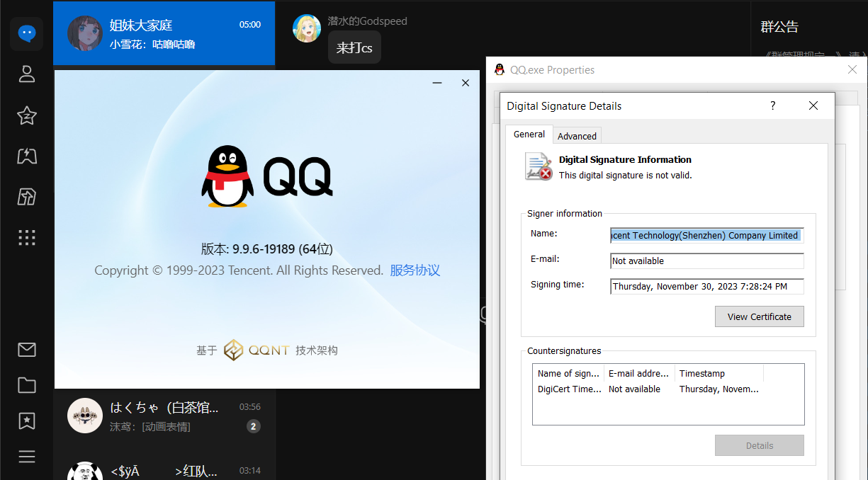Click the invalid signature certificate icon
This screenshot has width=868, height=480.
539,166
